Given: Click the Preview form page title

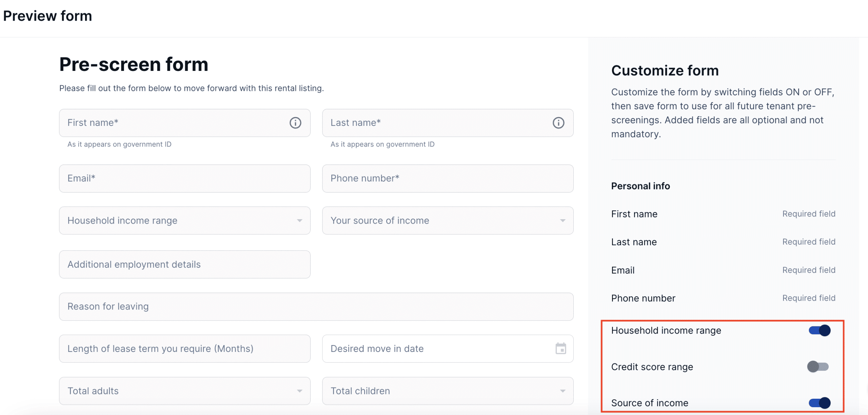Looking at the screenshot, I should click(x=47, y=16).
